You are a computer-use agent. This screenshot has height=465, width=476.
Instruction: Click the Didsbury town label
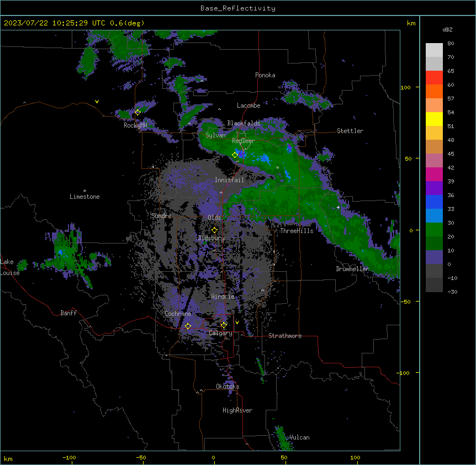pyautogui.click(x=211, y=238)
